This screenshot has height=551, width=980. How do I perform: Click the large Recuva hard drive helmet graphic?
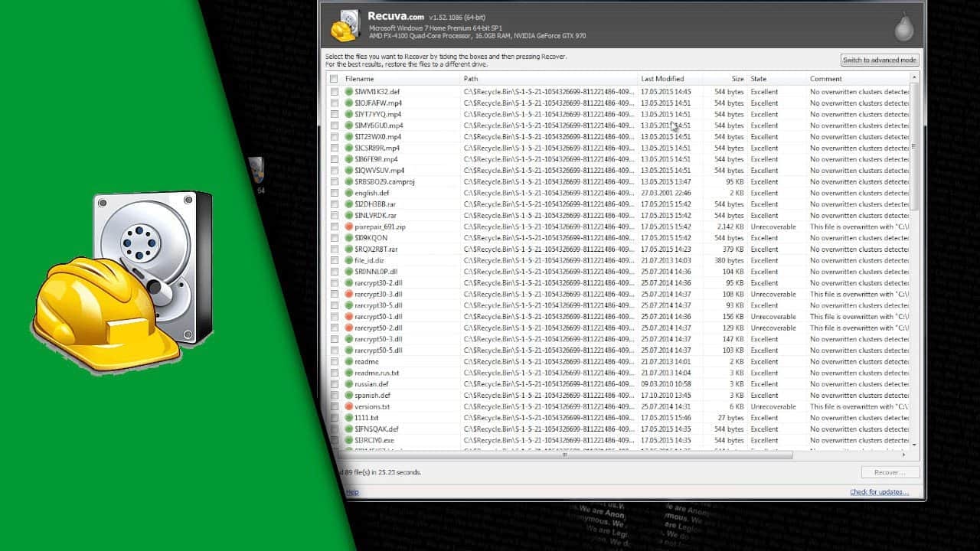click(x=122, y=281)
